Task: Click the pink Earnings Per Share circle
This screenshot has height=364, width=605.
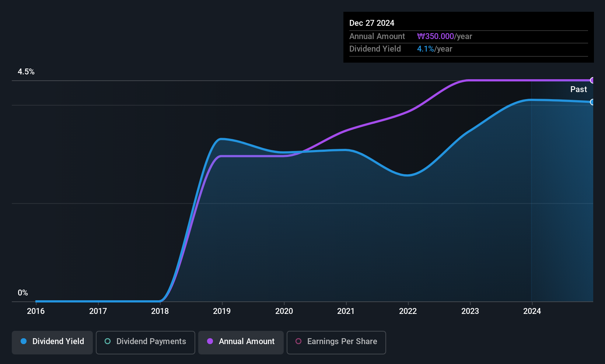Action: pyautogui.click(x=298, y=341)
